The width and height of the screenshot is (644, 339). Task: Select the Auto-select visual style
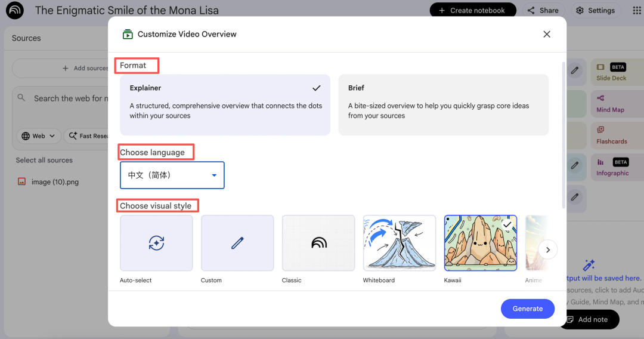[156, 243]
